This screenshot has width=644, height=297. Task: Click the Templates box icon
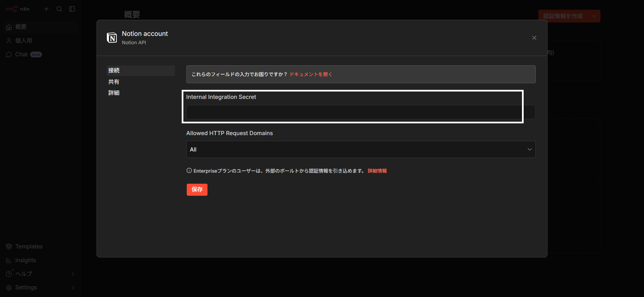tap(9, 247)
